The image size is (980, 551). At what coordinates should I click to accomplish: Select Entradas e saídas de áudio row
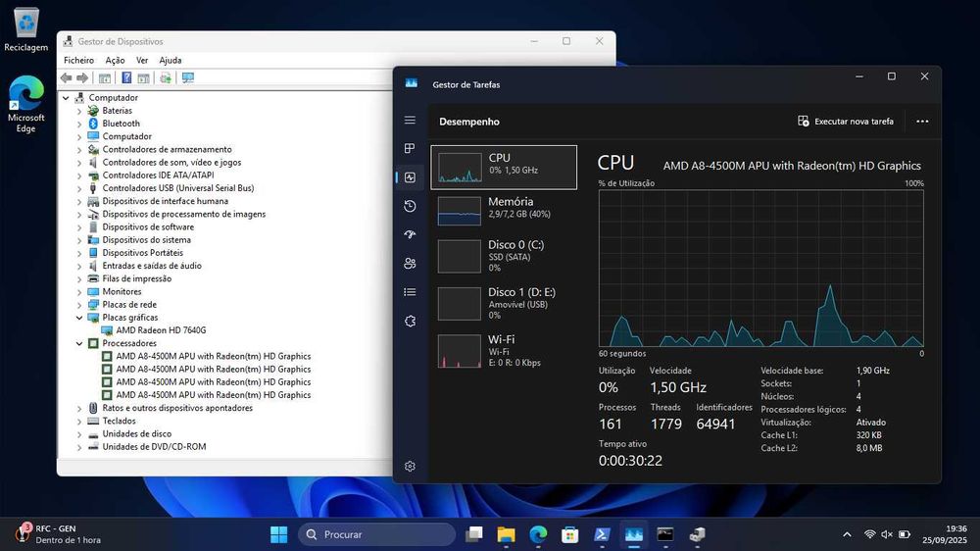pyautogui.click(x=144, y=266)
